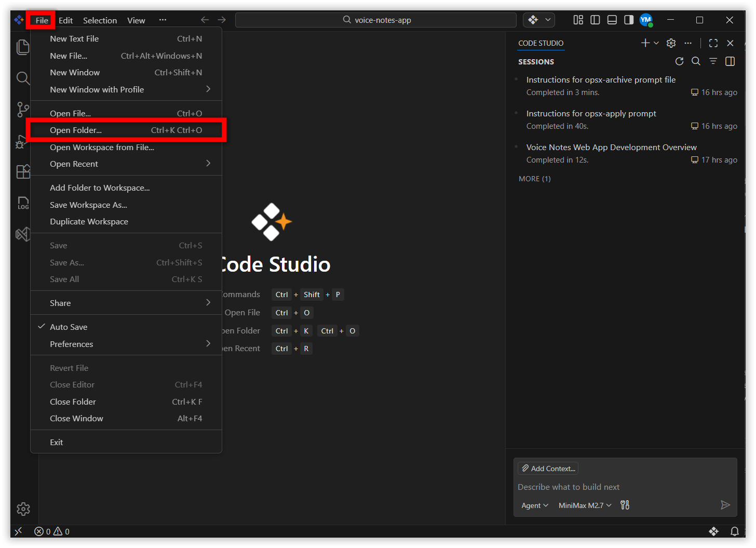Image resolution: width=756 pixels, height=548 pixels.
Task: Choose Duplicate Workspace menu entry
Action: coord(126,221)
